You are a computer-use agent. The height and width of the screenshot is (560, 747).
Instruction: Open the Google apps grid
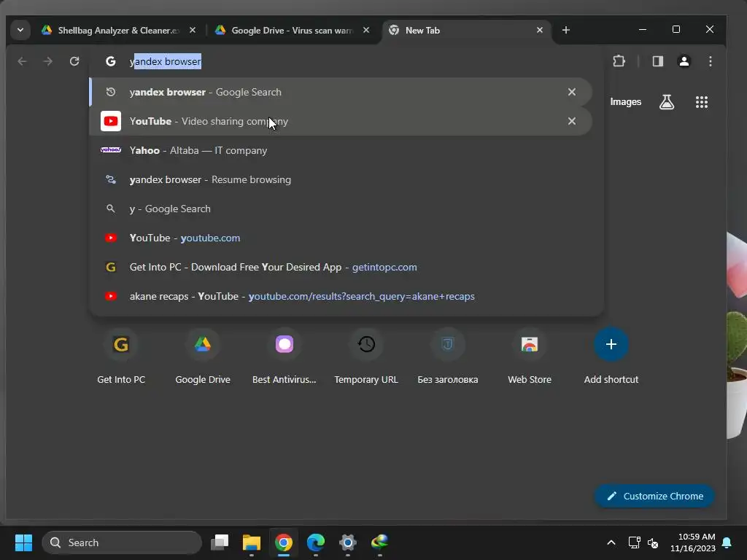(701, 102)
